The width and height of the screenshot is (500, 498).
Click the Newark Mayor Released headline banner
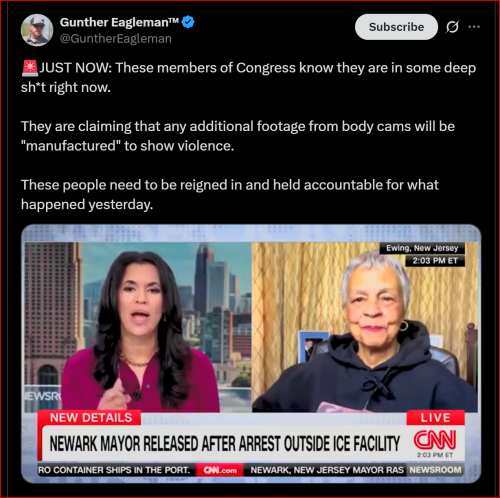click(x=224, y=444)
